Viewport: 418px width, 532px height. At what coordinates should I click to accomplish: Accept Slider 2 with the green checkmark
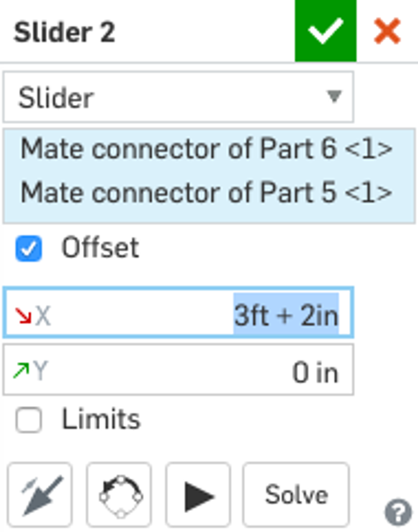[x=325, y=31]
